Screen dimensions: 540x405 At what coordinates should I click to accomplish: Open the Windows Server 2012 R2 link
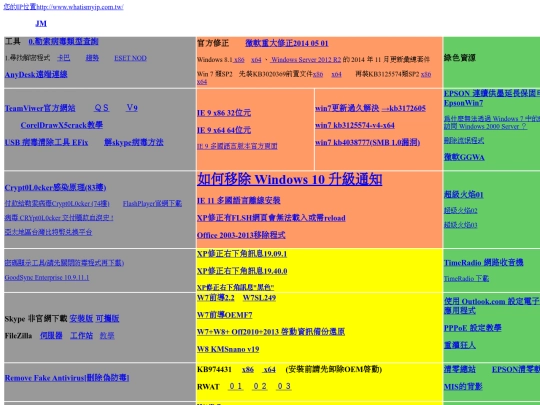pyautogui.click(x=305, y=60)
